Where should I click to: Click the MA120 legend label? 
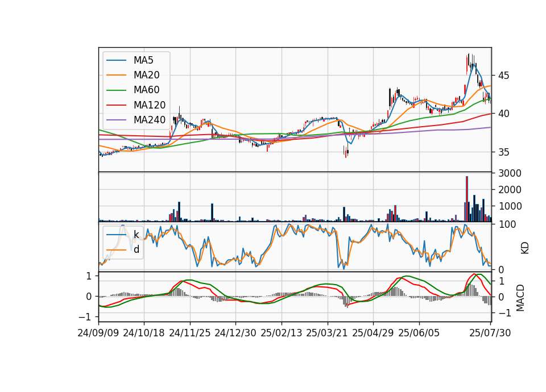[150, 105]
